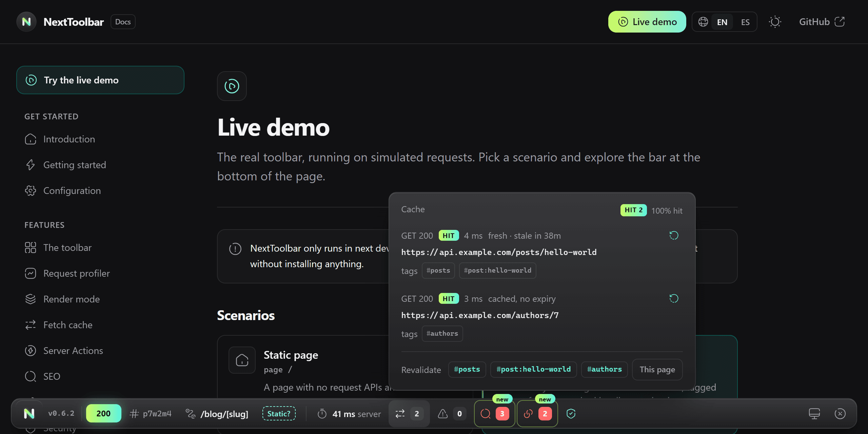Click the toolbar N logo button
Viewport: 868px width, 434px height.
[29, 413]
